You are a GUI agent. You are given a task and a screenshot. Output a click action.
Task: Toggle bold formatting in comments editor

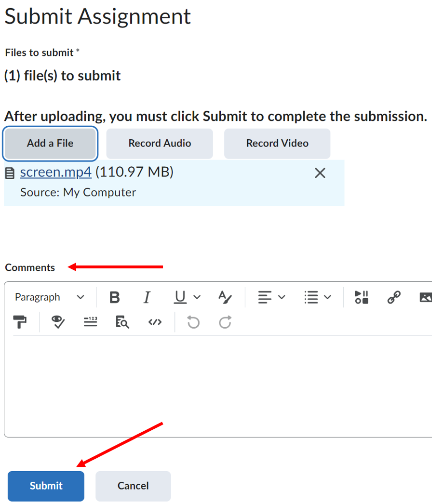(x=114, y=297)
